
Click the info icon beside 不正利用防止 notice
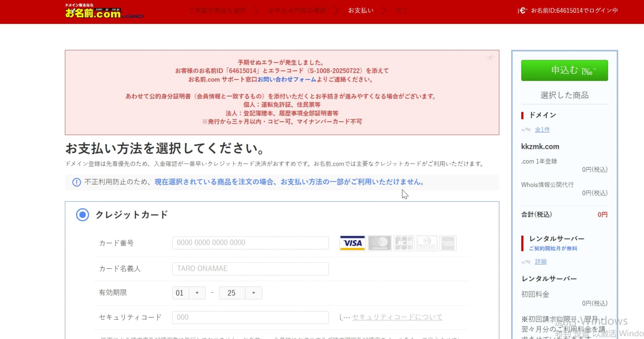tap(76, 182)
